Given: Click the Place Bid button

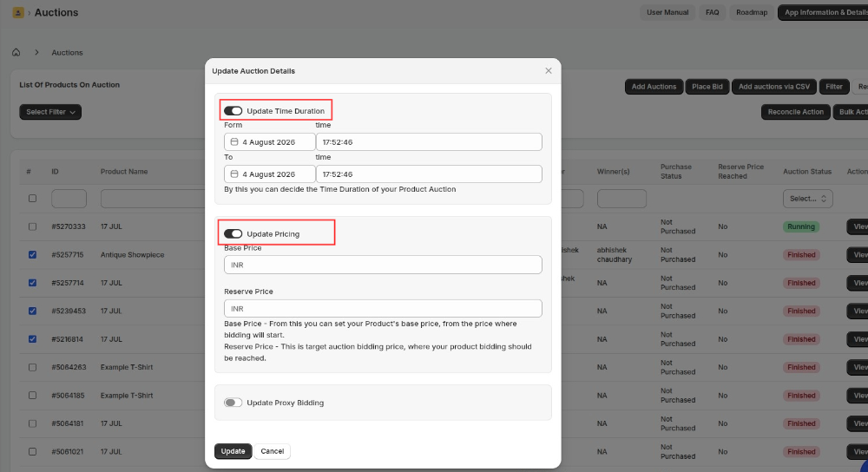Looking at the screenshot, I should 707,86.
